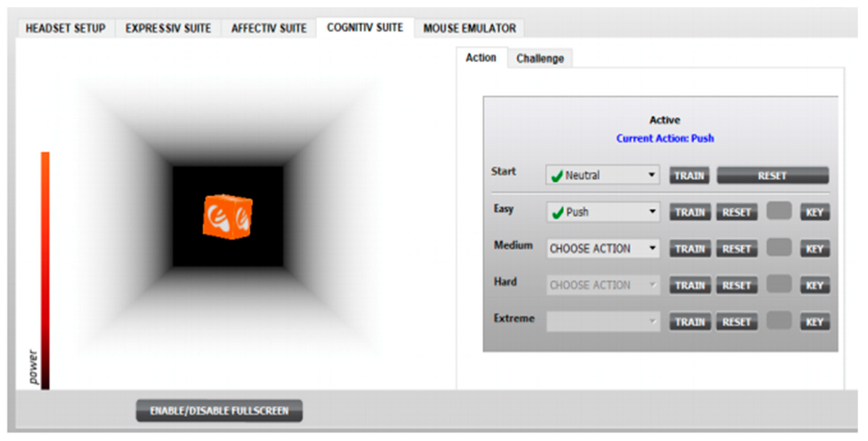Screen dimensions: 868x441
Task: Click TRAIN for the Neutral start state
Action: click(x=689, y=175)
